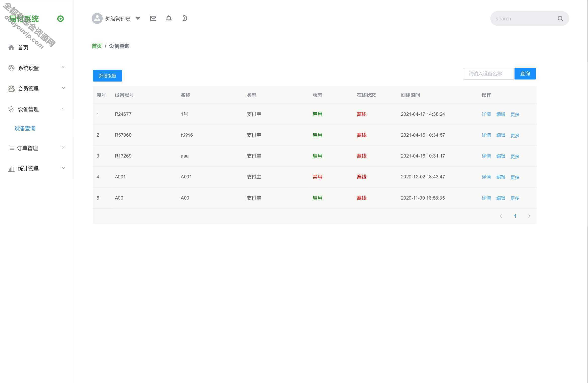Expand the 订单管理 menu chevron
The image size is (588, 383).
(63, 147)
